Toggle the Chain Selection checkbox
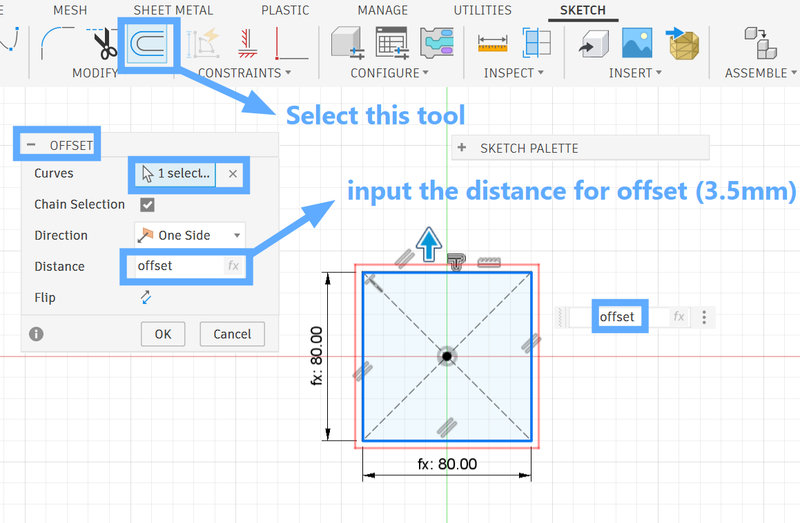The image size is (800, 523). click(147, 205)
